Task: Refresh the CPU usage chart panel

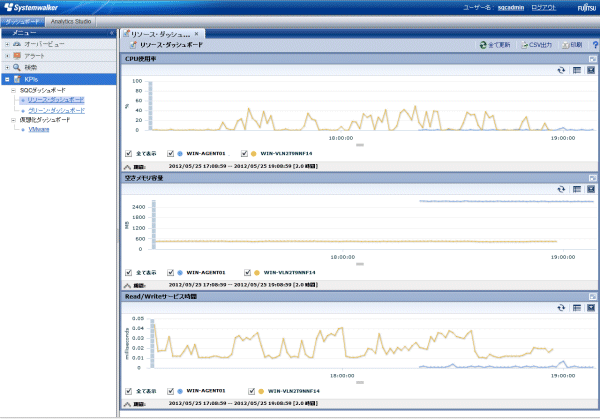Action: (x=561, y=70)
